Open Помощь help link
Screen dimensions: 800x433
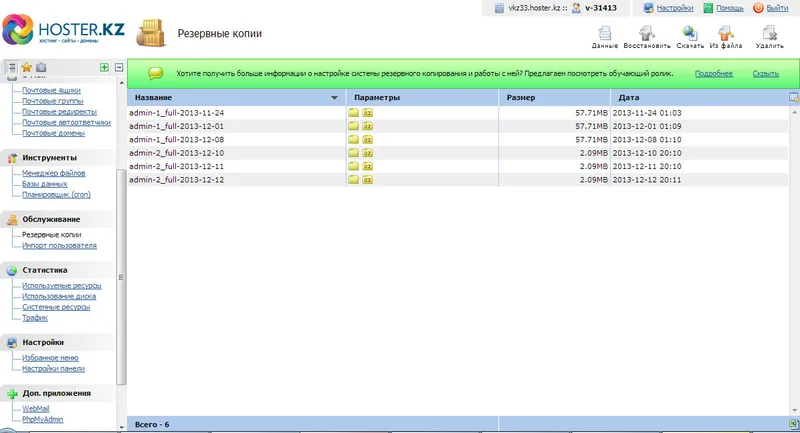pos(730,8)
